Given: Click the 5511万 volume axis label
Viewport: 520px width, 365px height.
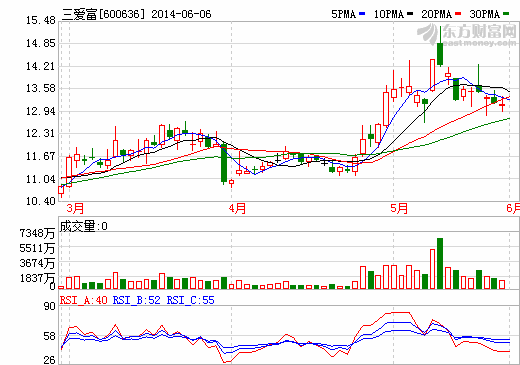Looking at the screenshot, I should tap(37, 248).
